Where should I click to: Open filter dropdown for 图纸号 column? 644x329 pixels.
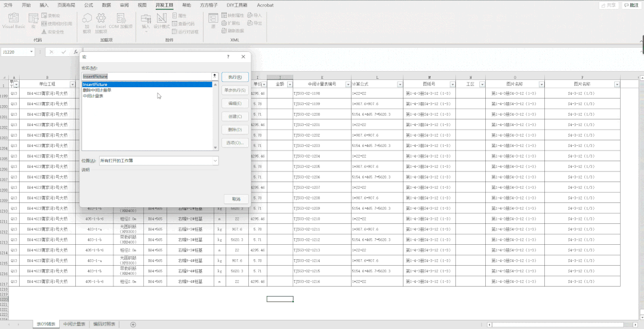pyautogui.click(x=452, y=84)
